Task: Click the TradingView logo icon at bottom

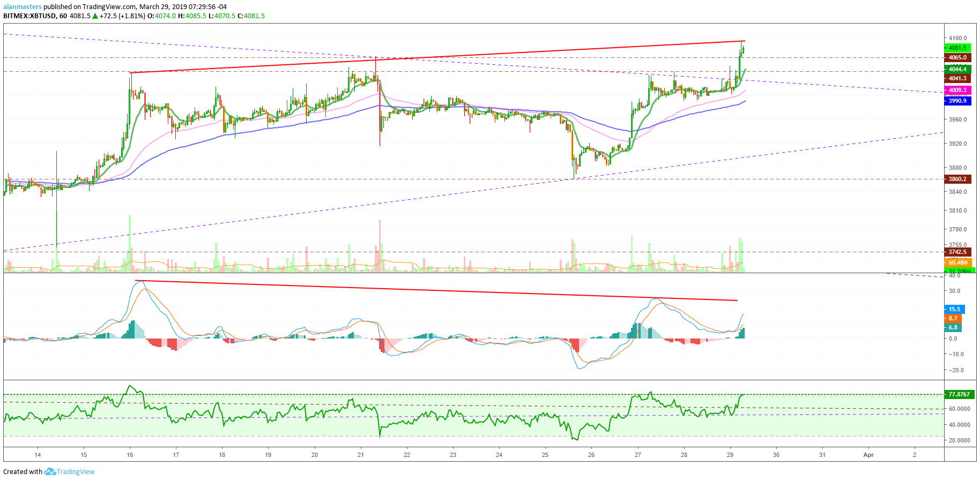Action: click(x=50, y=471)
